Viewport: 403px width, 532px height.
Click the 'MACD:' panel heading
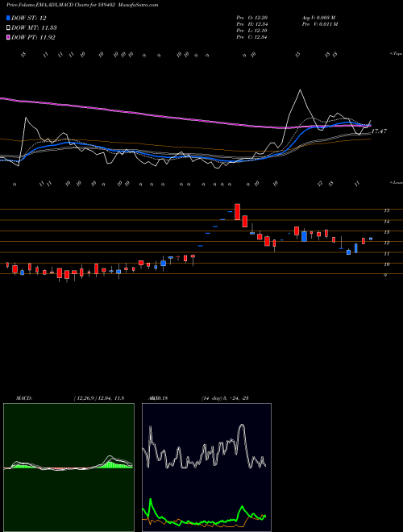[23, 398]
